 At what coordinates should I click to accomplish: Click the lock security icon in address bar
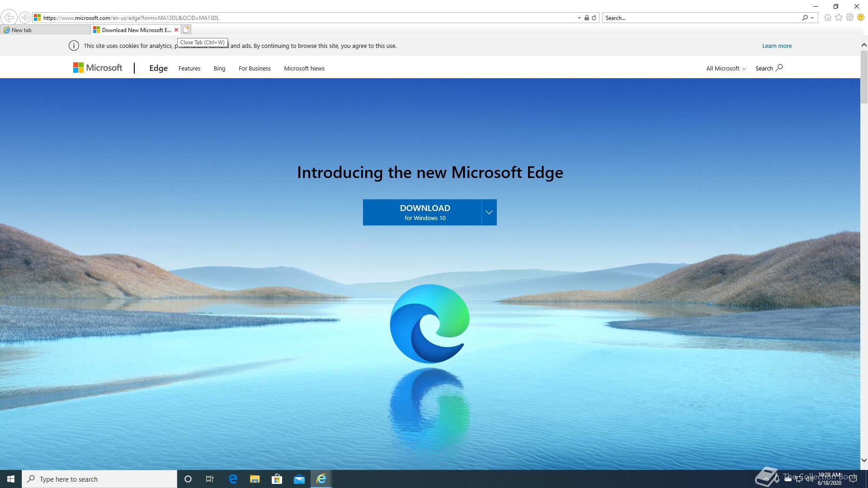tap(586, 18)
